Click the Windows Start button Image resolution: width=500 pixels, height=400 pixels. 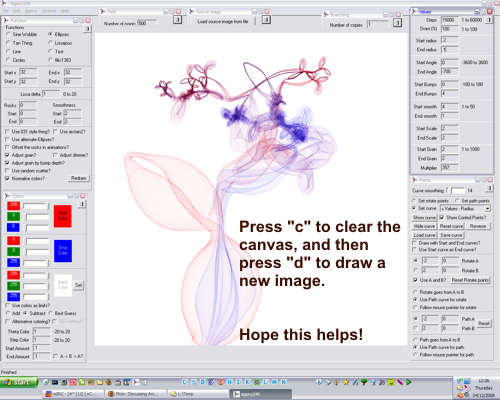pyautogui.click(x=19, y=382)
